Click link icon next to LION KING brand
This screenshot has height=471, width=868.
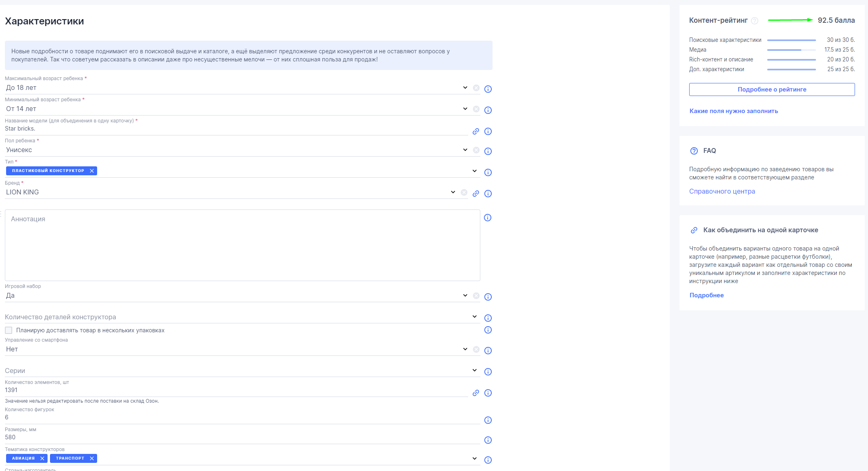[x=476, y=194]
